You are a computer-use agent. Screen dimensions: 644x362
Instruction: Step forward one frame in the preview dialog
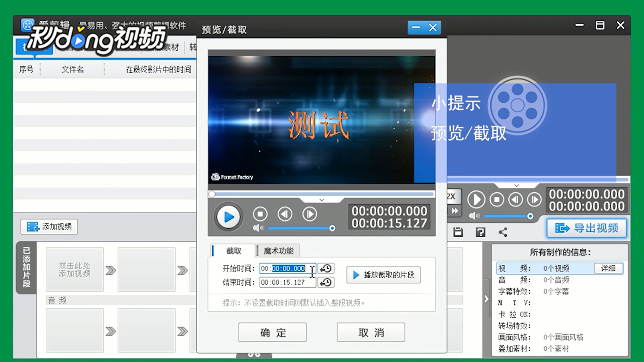pos(310,214)
